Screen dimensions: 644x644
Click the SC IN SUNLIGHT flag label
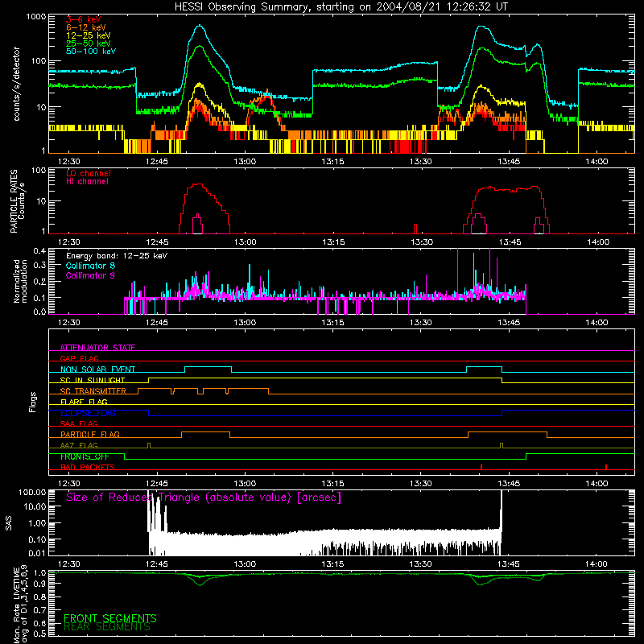tap(93, 380)
